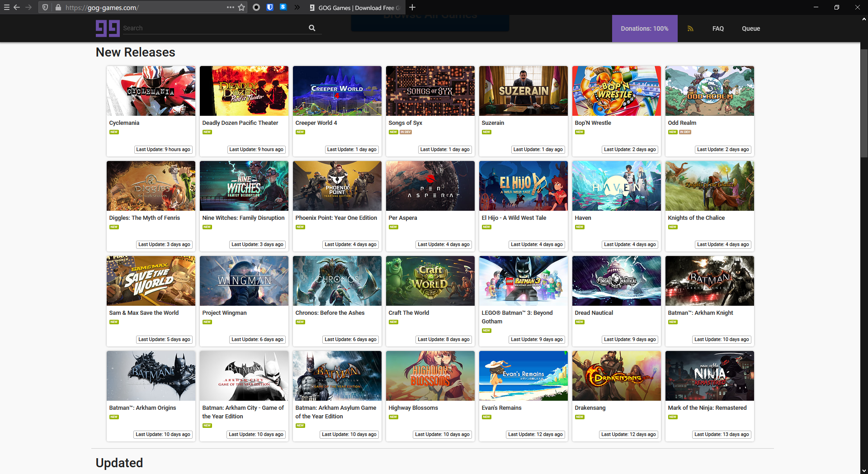Open the Drakensang cover thumbnail

(617, 376)
